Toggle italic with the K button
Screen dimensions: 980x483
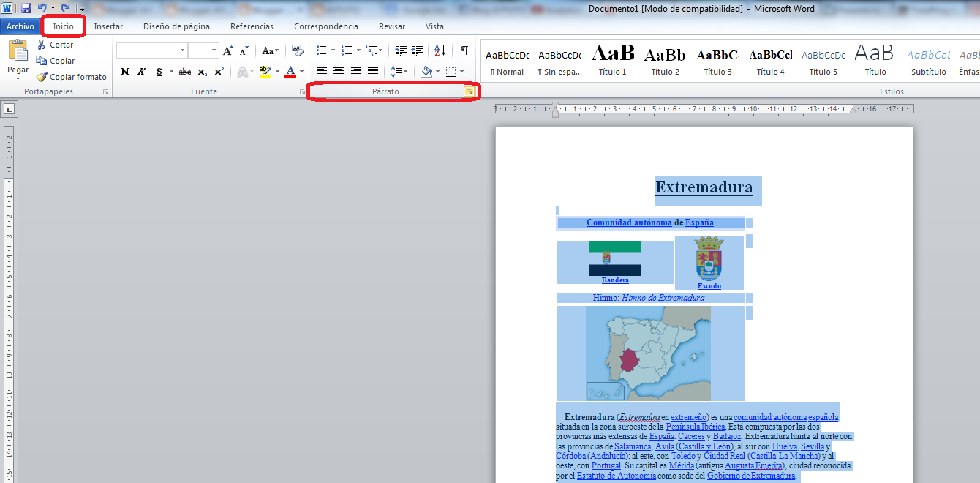pos(141,72)
